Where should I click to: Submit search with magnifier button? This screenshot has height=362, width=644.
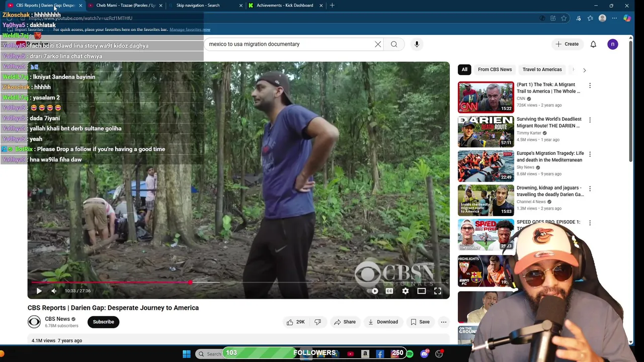pos(394,44)
